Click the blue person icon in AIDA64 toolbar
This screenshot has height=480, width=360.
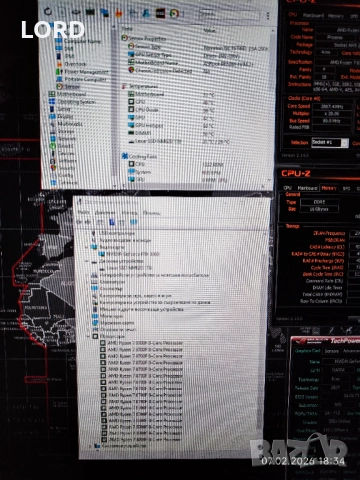[x=146, y=13]
